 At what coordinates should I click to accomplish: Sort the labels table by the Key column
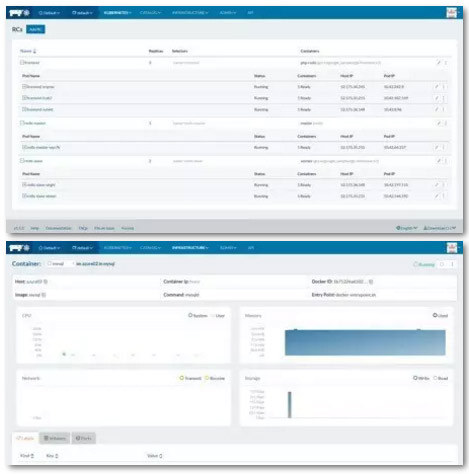pyautogui.click(x=52, y=456)
